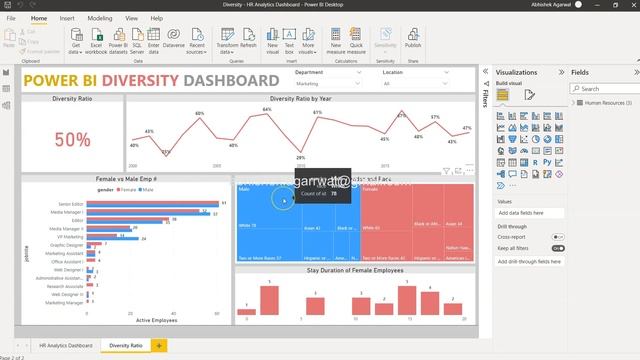Create a Quick measure
The width and height of the screenshot is (640, 360).
[x=356, y=41]
